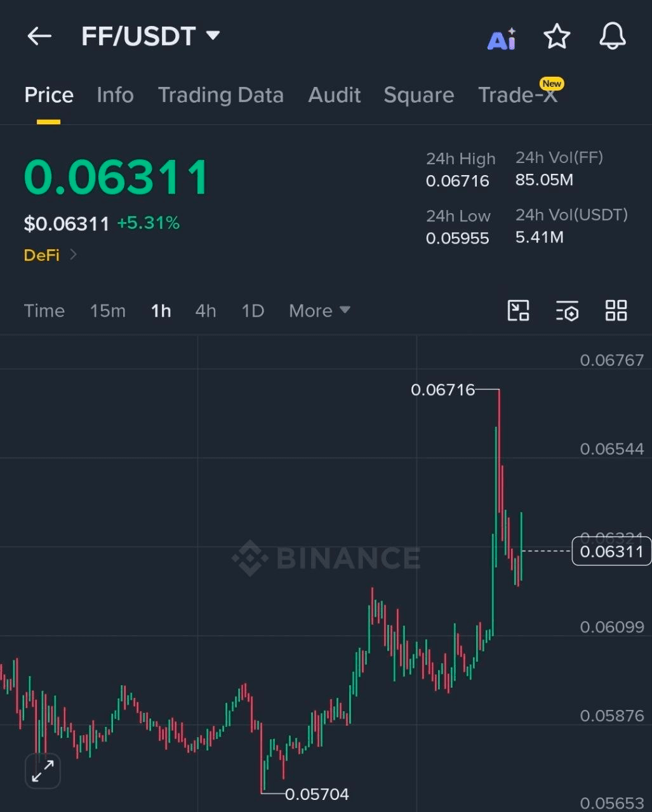Expand chart to fullscreen with arrows icon

43,771
